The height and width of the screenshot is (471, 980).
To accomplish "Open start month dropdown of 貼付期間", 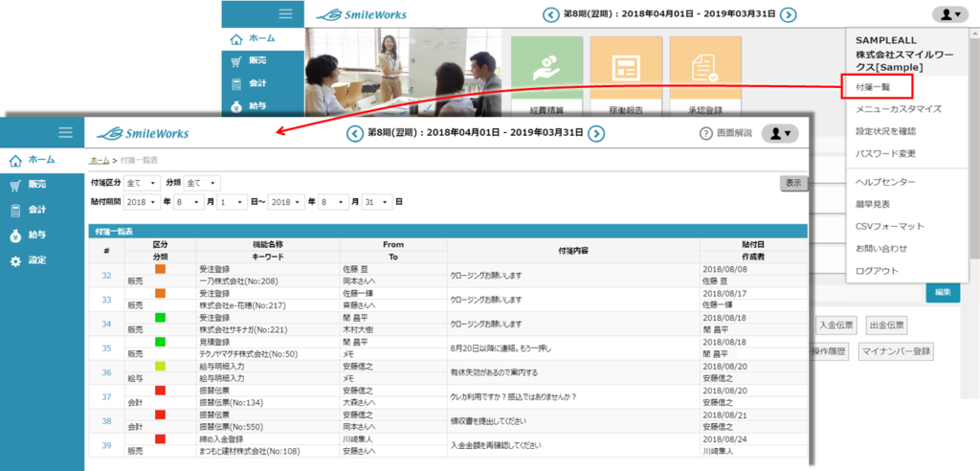I will (x=189, y=203).
